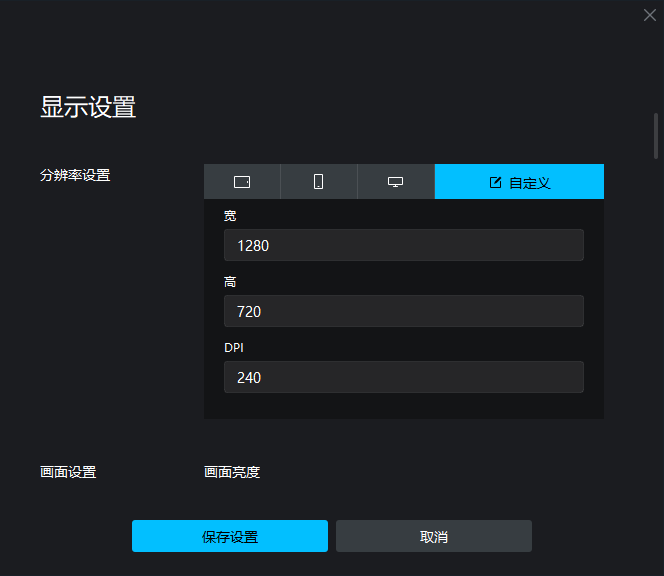This screenshot has height=576, width=664.
Task: Click the 宽 label above width field
Action: [230, 216]
